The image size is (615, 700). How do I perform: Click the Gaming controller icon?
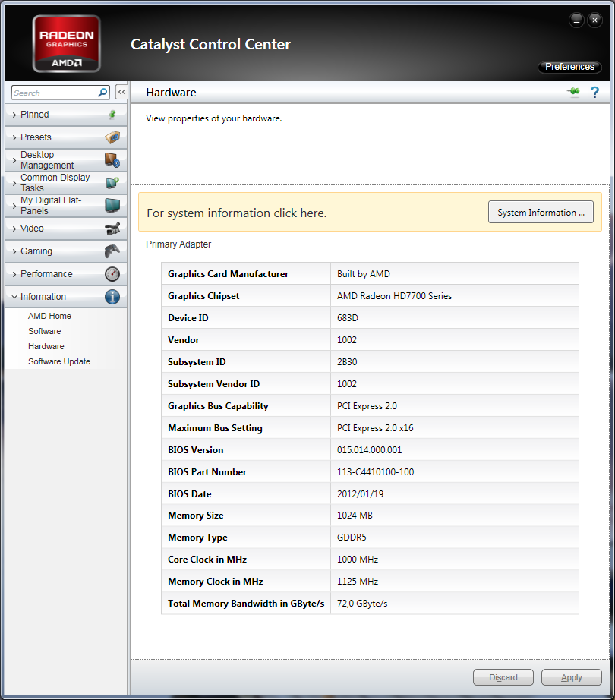click(x=112, y=251)
